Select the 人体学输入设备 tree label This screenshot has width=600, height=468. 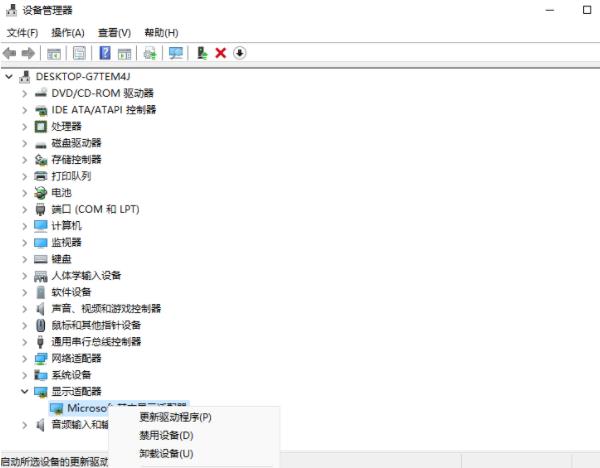click(86, 276)
